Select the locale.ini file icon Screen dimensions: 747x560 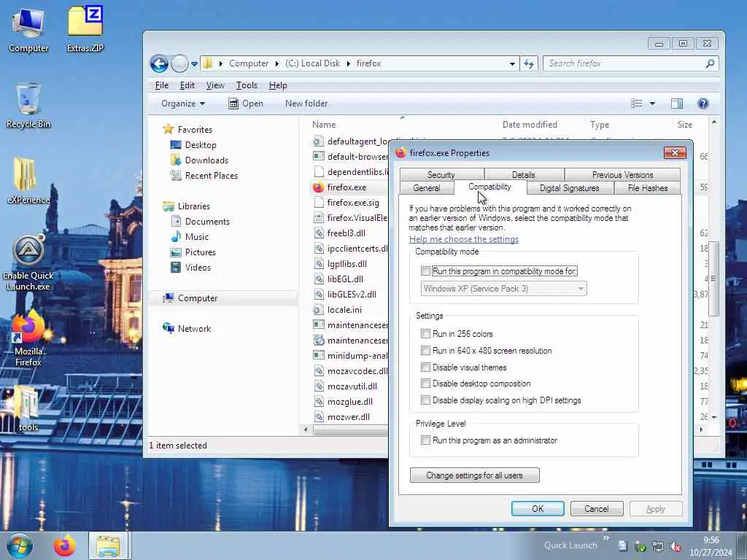(x=318, y=309)
